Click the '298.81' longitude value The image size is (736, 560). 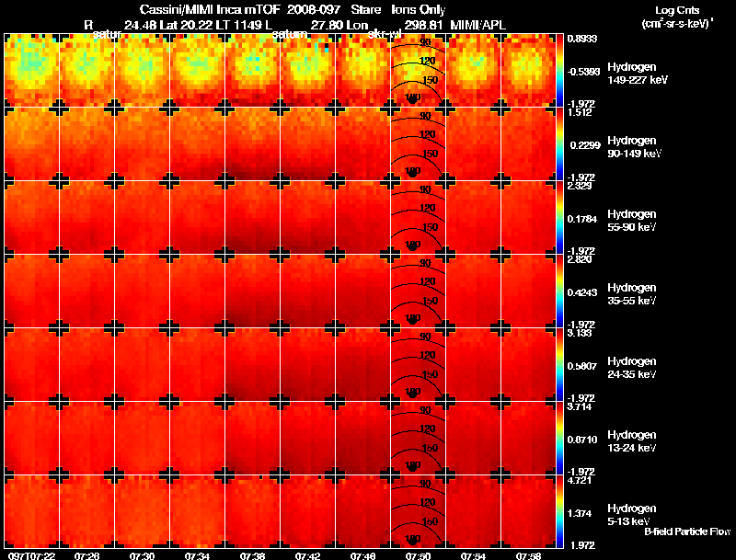423,25
